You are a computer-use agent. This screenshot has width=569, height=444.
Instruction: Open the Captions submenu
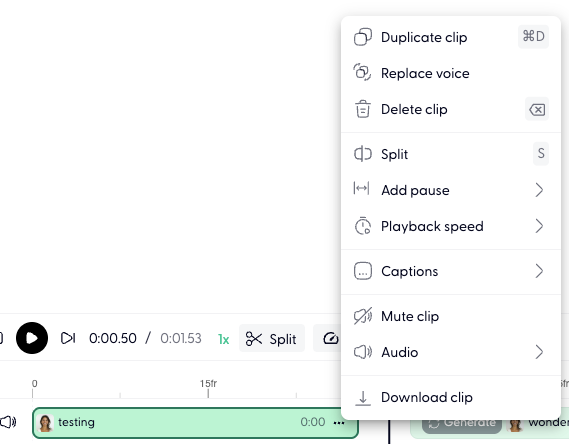tap(451, 271)
